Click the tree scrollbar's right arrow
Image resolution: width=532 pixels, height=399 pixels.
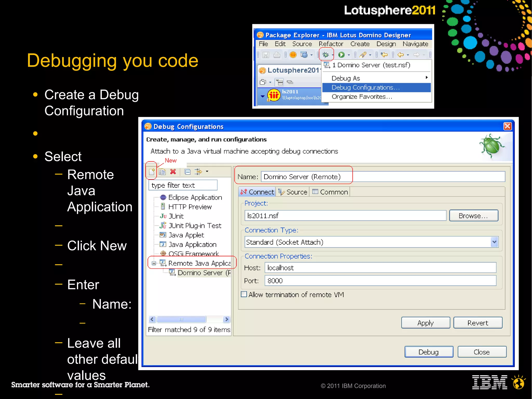tap(227, 319)
